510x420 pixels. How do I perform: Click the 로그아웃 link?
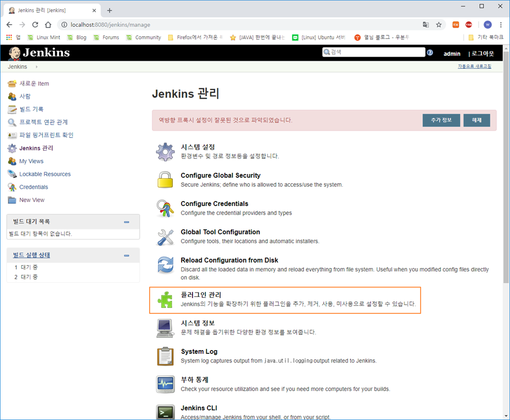[483, 54]
